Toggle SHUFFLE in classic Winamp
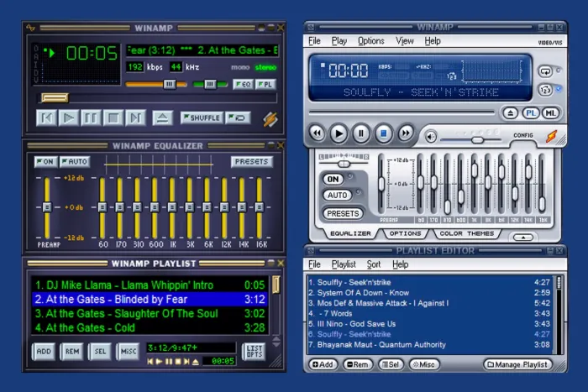 click(x=202, y=118)
